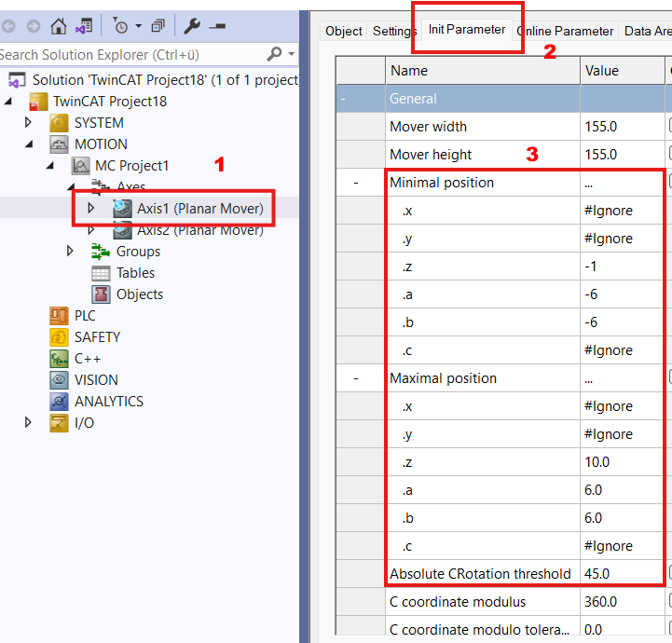This screenshot has width=672, height=643.
Task: Select Axis2 (Planar Mover)
Action: point(200,230)
